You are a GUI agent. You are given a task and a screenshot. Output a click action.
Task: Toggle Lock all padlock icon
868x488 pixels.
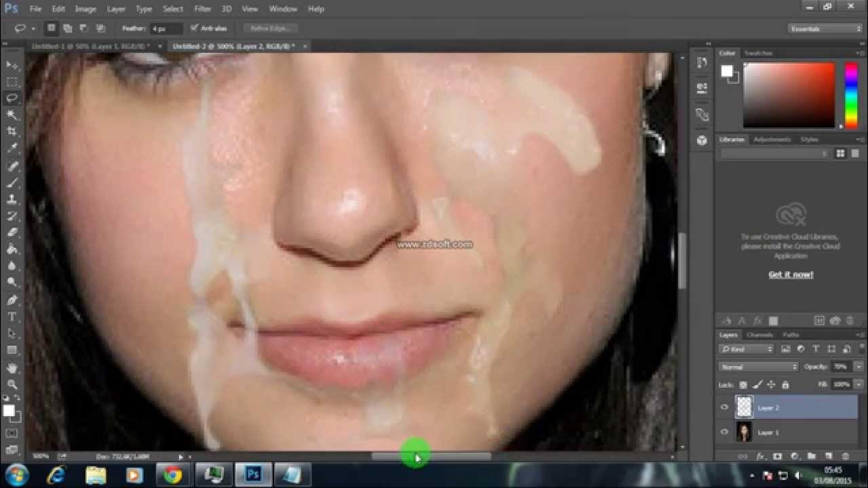(x=785, y=384)
